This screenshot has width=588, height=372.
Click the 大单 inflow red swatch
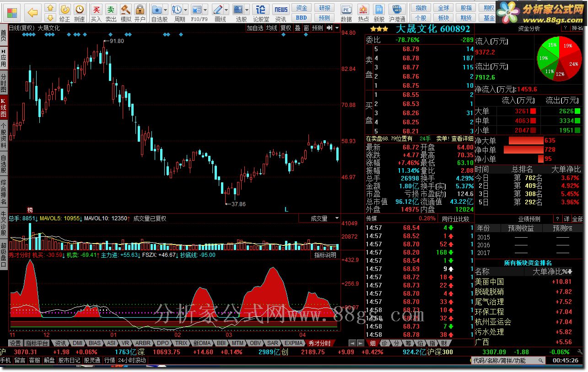[533, 111]
